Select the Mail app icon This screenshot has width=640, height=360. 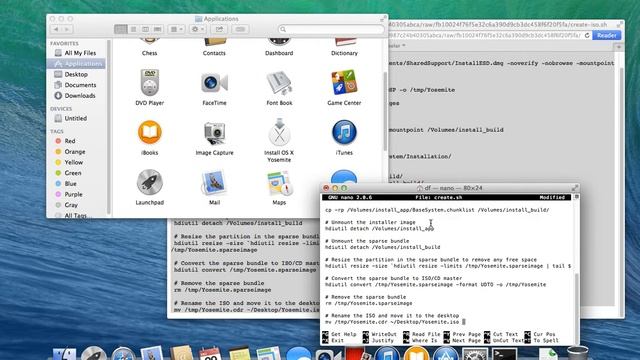pyautogui.click(x=214, y=183)
